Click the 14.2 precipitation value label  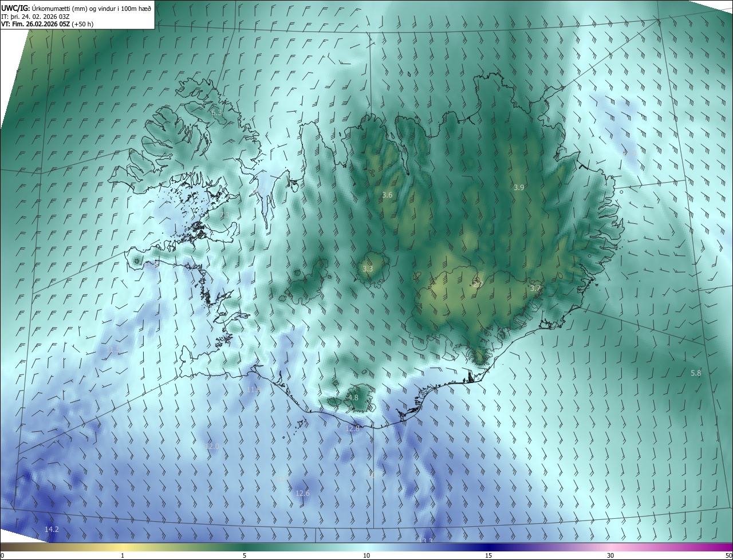52,529
